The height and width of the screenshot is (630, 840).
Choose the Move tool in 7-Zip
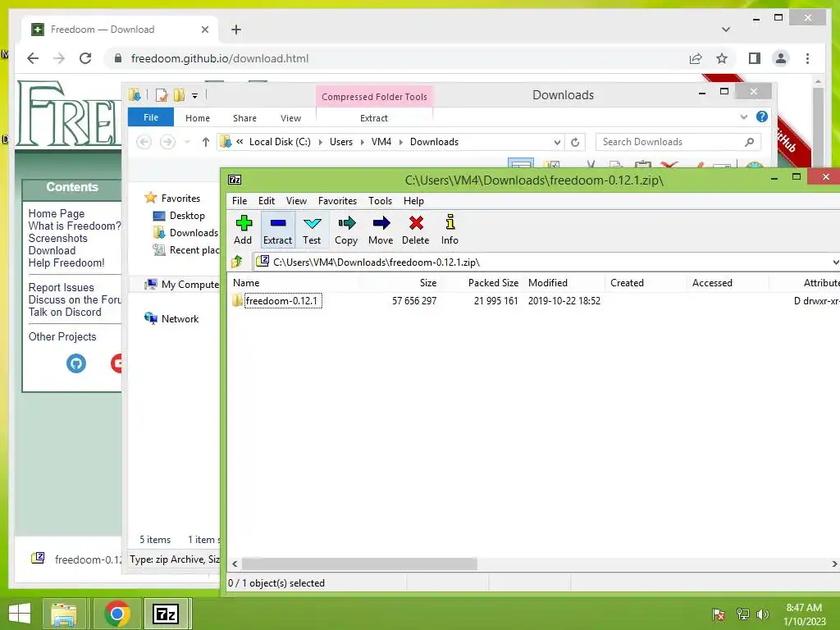[x=381, y=230]
